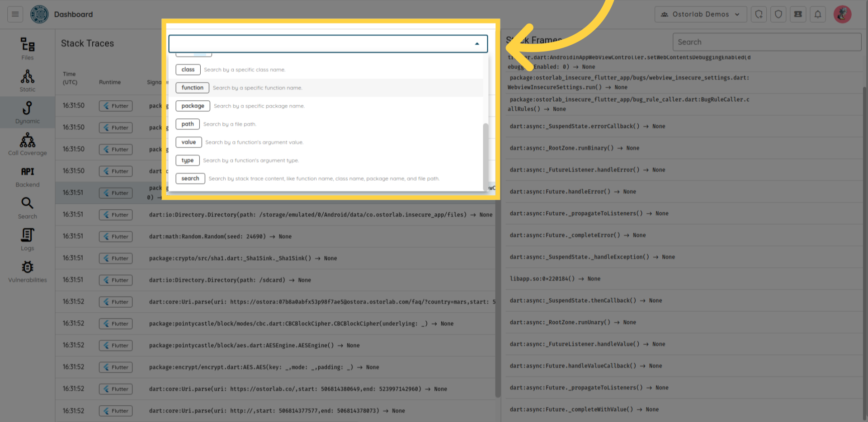The width and height of the screenshot is (868, 422).
Task: Click the dropdown list scrollbar
Action: click(486, 154)
